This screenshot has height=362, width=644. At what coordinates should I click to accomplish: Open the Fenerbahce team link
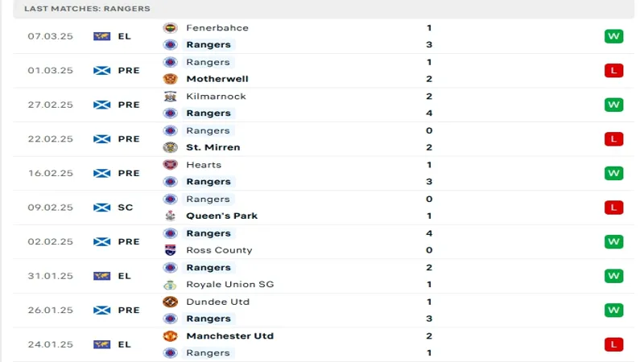coord(217,28)
